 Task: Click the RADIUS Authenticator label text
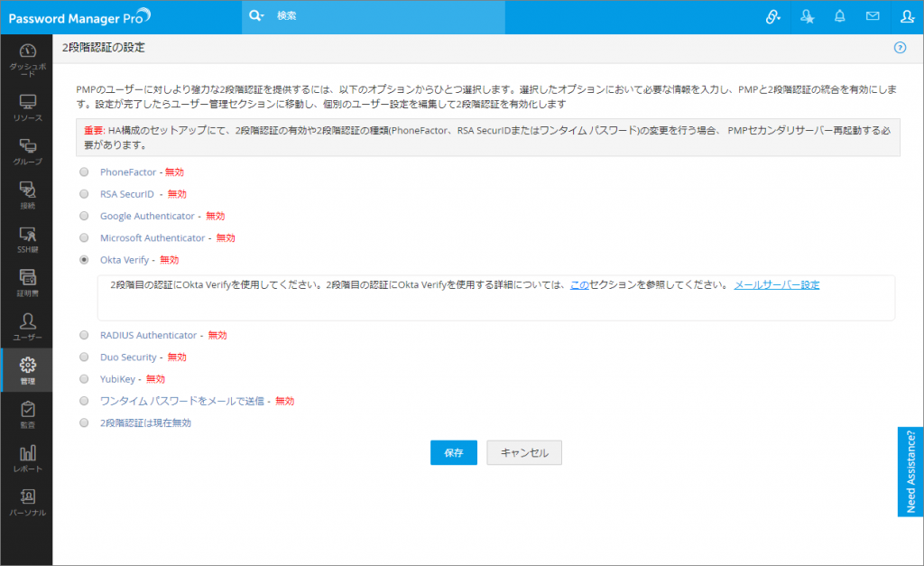[149, 335]
